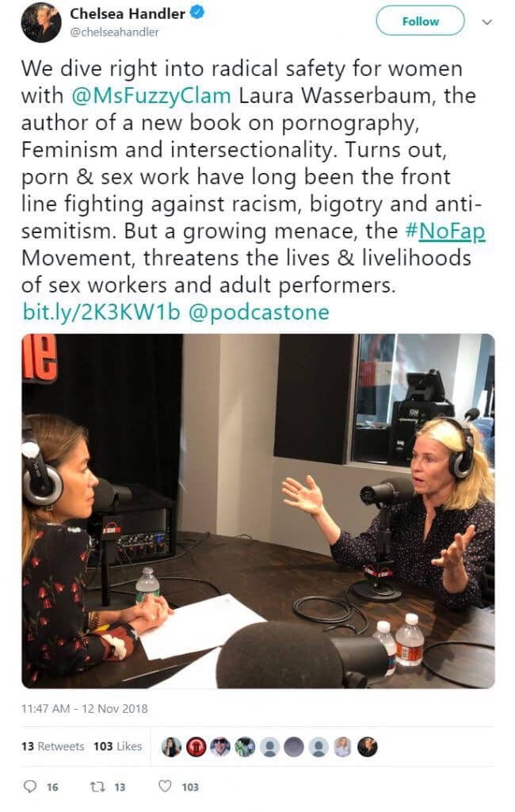This screenshot has width=515, height=812.
Task: Click the blue verified badge
Action: (x=197, y=13)
